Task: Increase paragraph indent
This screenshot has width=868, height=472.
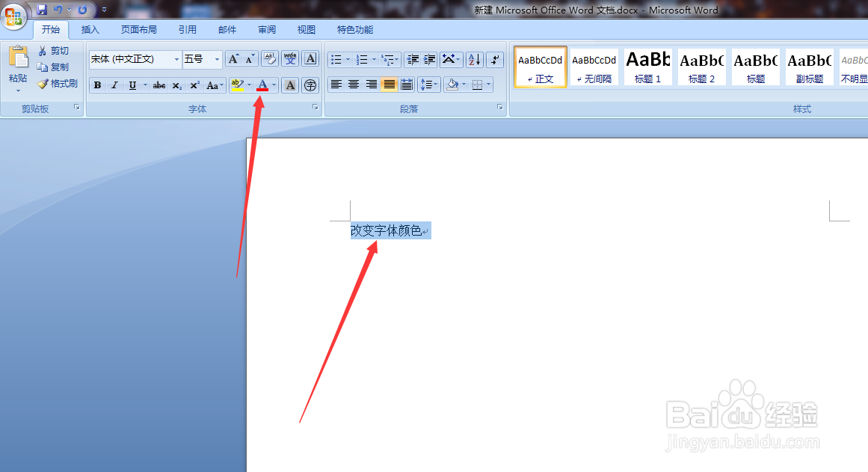Action: coord(430,59)
